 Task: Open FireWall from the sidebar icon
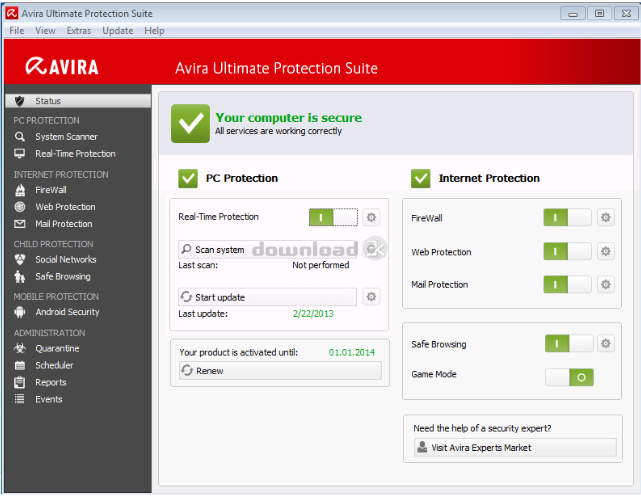click(19, 189)
